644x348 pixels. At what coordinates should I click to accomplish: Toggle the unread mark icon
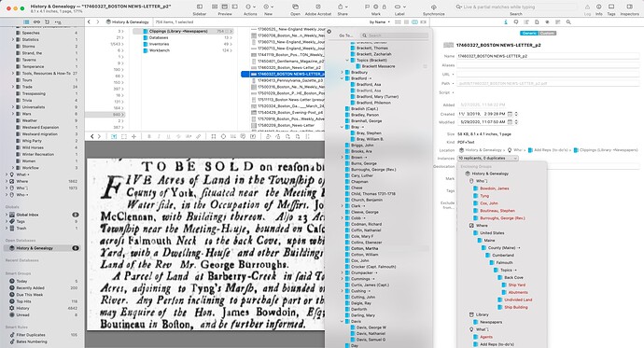tap(376, 7)
